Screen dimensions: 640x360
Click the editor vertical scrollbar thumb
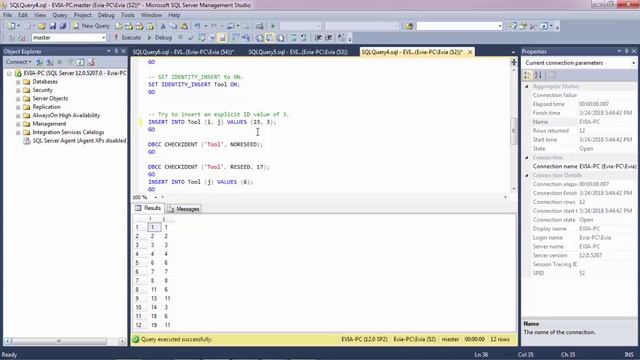pos(513,131)
